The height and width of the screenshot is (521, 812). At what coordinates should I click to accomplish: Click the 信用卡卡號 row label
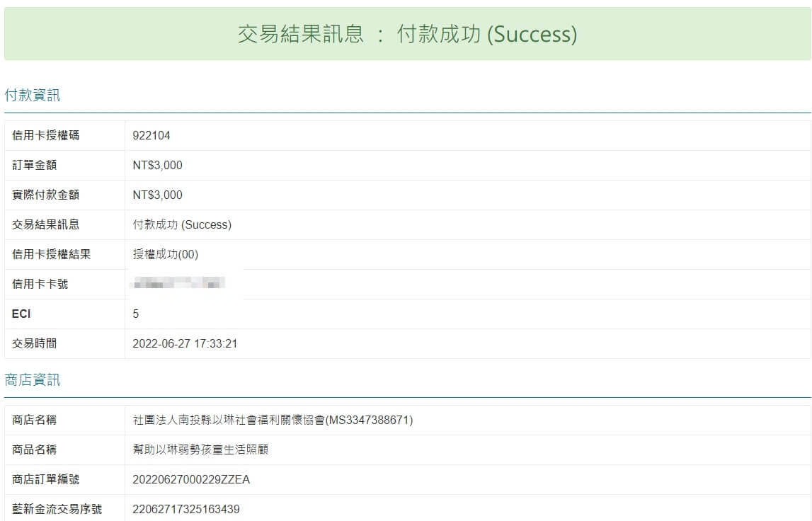coord(40,285)
